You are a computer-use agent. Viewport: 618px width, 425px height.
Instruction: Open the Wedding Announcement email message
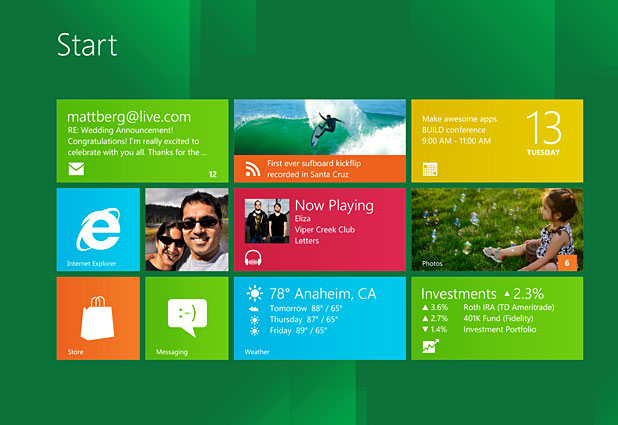(x=133, y=141)
